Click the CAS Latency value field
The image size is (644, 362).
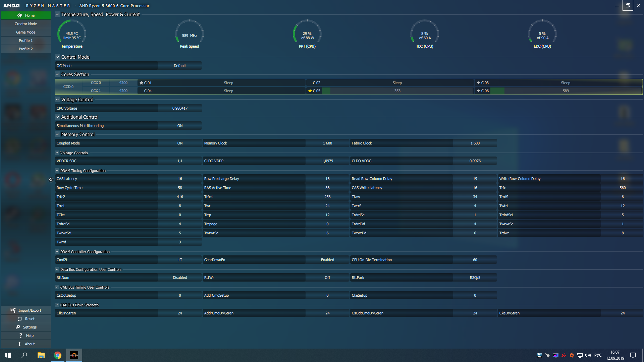[180, 179]
